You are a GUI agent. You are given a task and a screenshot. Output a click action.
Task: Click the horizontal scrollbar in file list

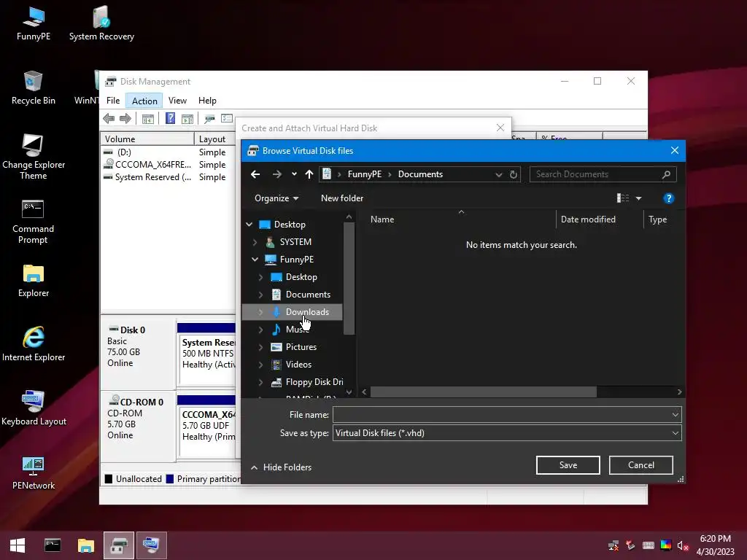point(483,392)
